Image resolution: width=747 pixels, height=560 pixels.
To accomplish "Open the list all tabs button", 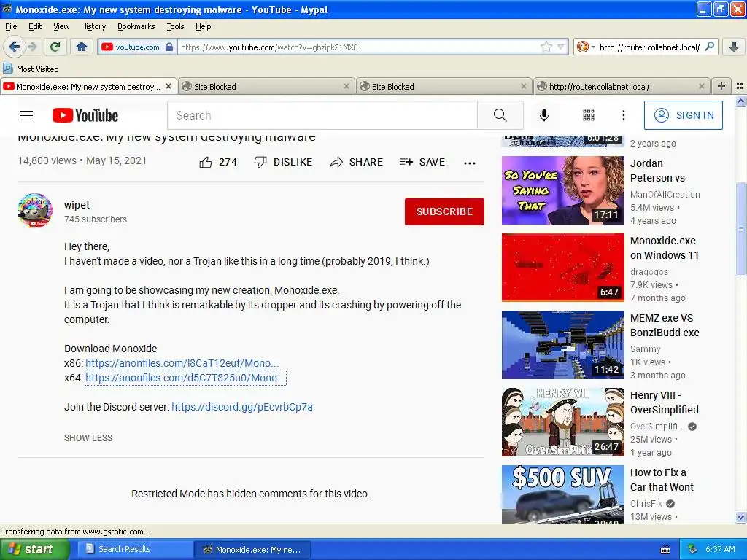I will click(x=740, y=86).
